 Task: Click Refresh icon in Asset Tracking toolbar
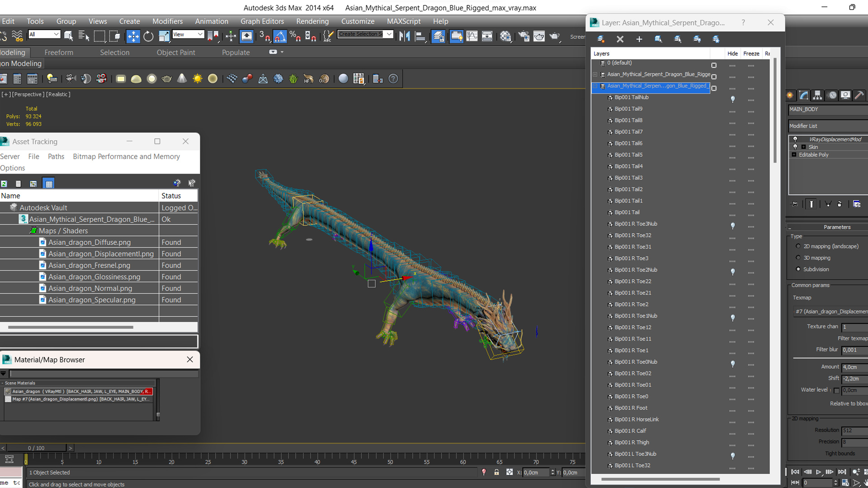click(x=4, y=183)
